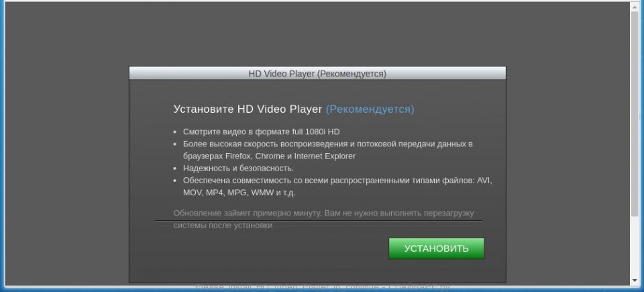Select the "Надежность и безопасность" bullet

pyautogui.click(x=238, y=168)
